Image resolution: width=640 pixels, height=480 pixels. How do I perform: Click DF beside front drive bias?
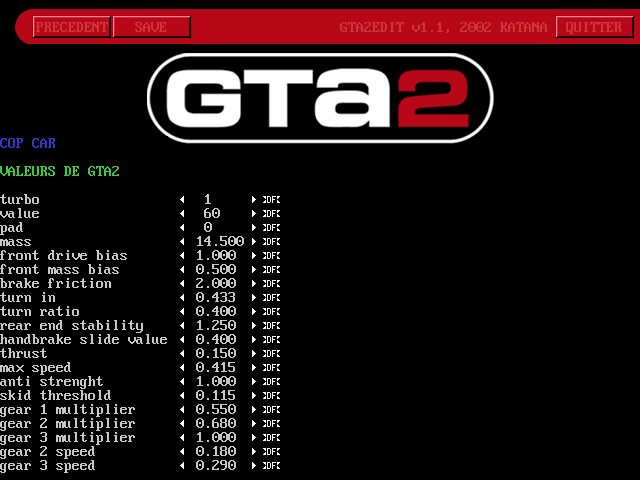271,256
